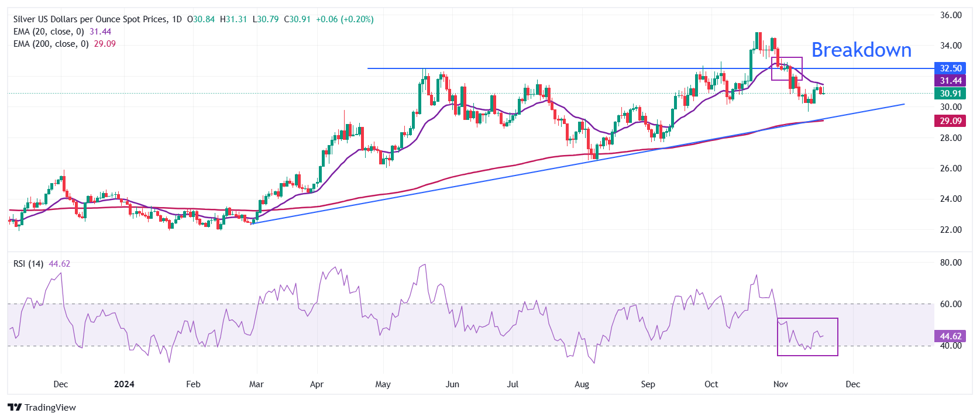Select the EMA (20, close, 0) legend
The image size is (980, 420).
[x=49, y=32]
